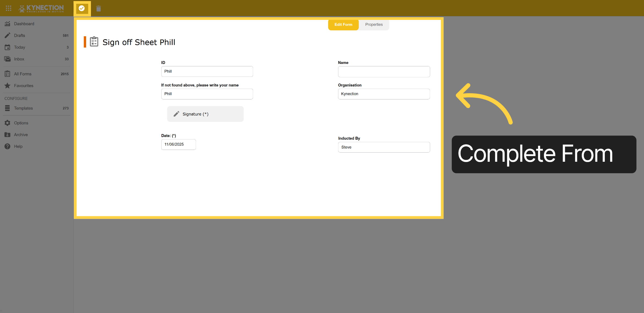Viewport: 644px width, 313px height.
Task: Click the CONFIGURE section heading
Action: point(16,98)
